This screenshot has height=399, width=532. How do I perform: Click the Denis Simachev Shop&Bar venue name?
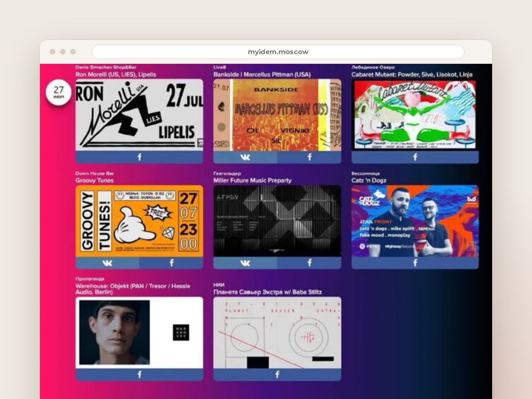(106, 67)
